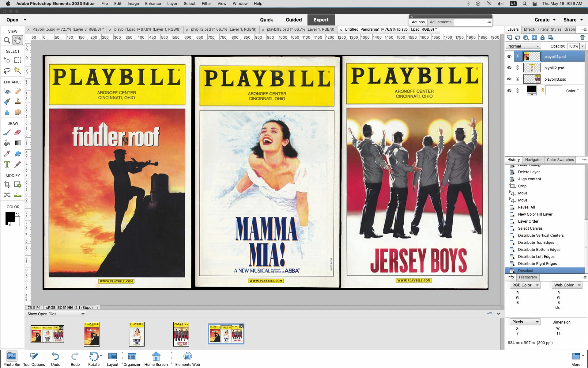
Task: Click the Undo button
Action: click(55, 359)
